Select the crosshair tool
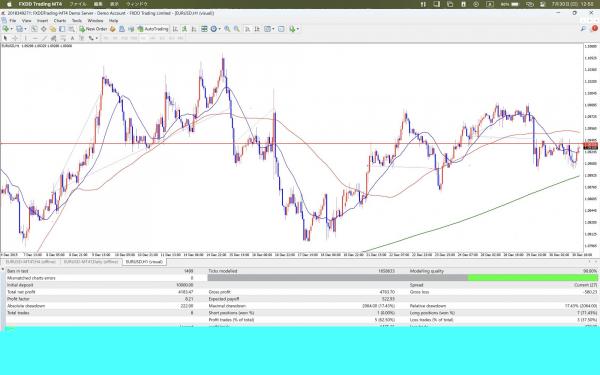The image size is (600, 375). 15,38
